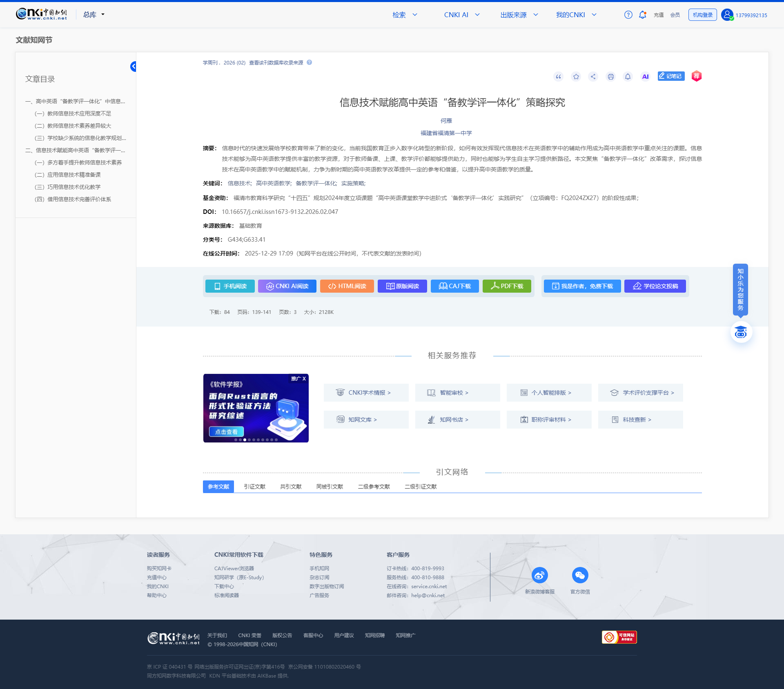Open the robot assistant chat icon
Screen dimensions: 784x689
(740, 332)
